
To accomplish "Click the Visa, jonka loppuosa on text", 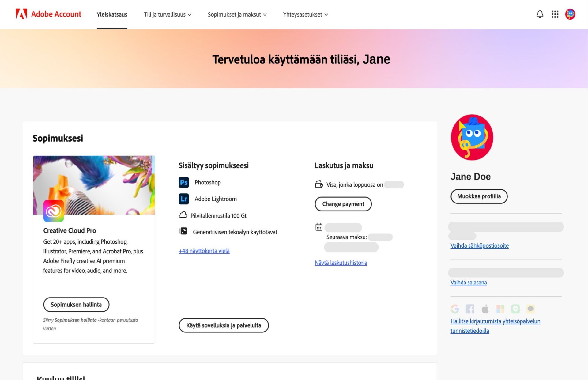I will tap(355, 184).
